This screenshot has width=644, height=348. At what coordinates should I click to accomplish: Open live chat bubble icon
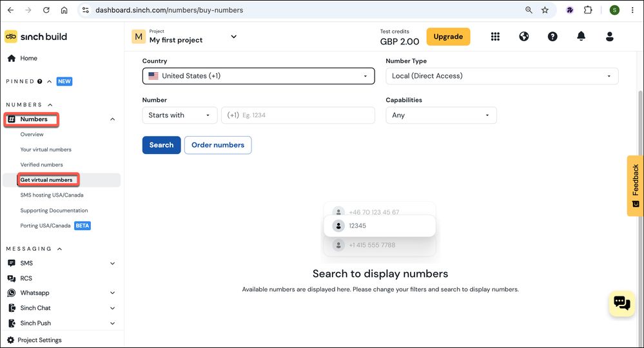pyautogui.click(x=622, y=304)
